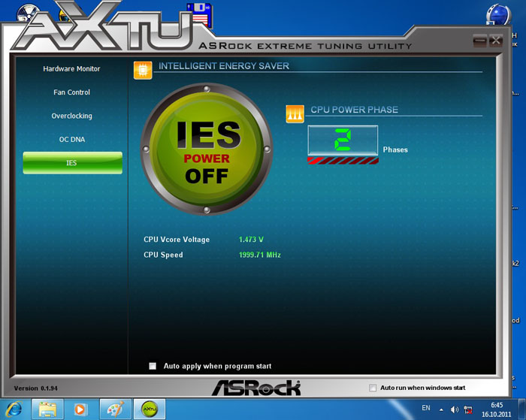This screenshot has width=526, height=420.
Task: Enable Auto run when windows start
Action: 373,388
